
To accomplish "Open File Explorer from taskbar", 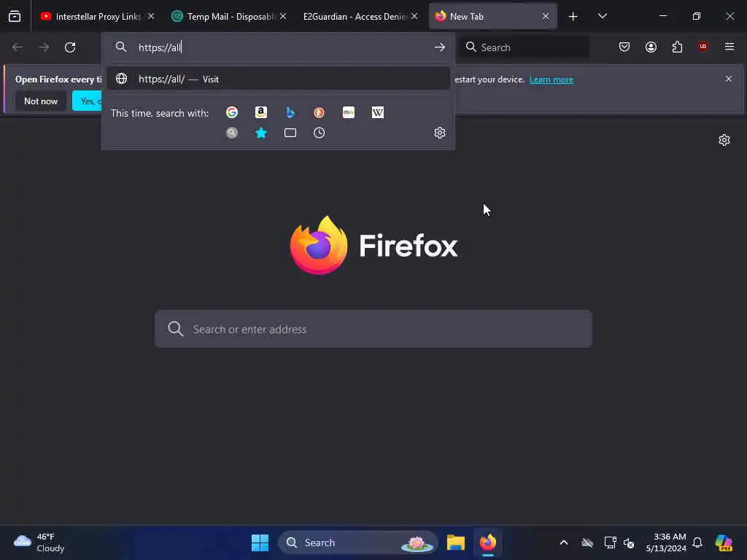I will coord(455,542).
